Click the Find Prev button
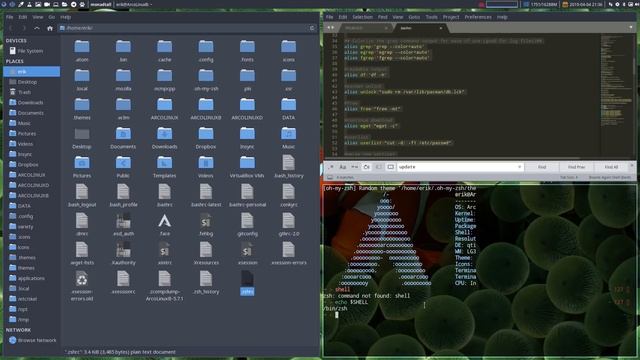The width and height of the screenshot is (640, 360). pos(576,167)
